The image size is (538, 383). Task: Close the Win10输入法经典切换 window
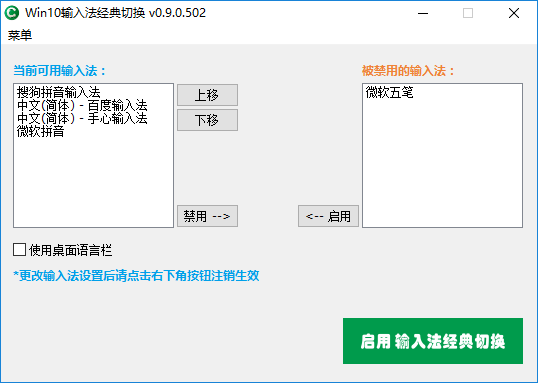pyautogui.click(x=514, y=13)
